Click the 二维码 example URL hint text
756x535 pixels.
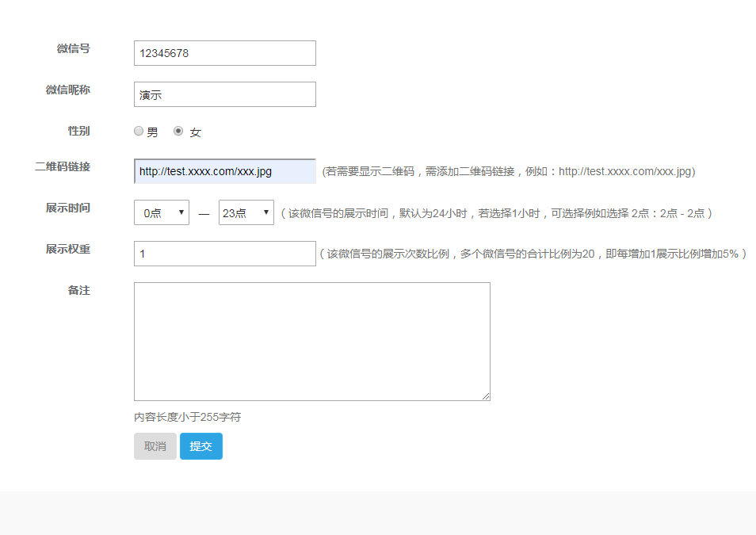pyautogui.click(x=509, y=171)
